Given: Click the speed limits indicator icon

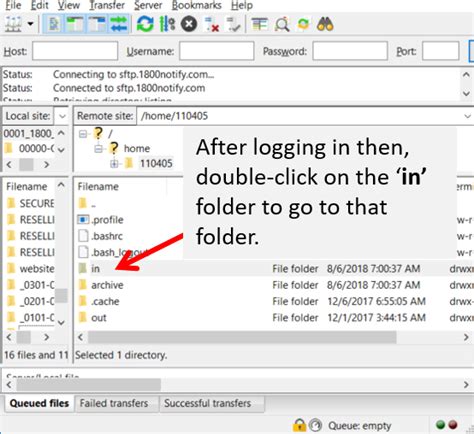Looking at the screenshot, I should tap(315, 425).
